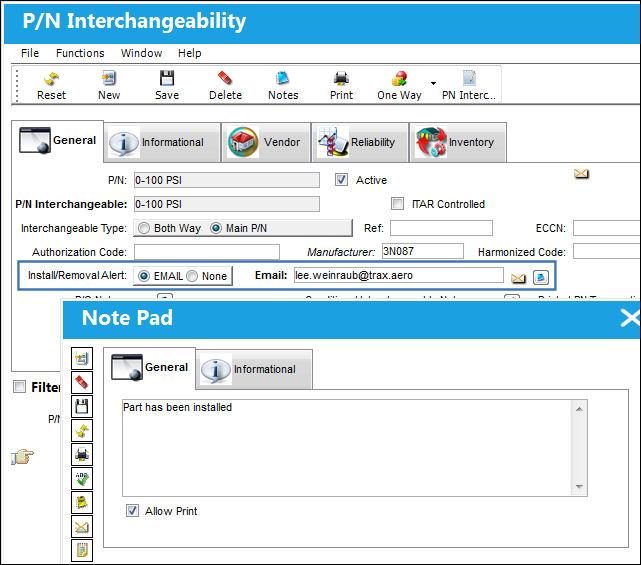The height and width of the screenshot is (565, 641).
Task: Click the note text area
Action: [x=347, y=448]
